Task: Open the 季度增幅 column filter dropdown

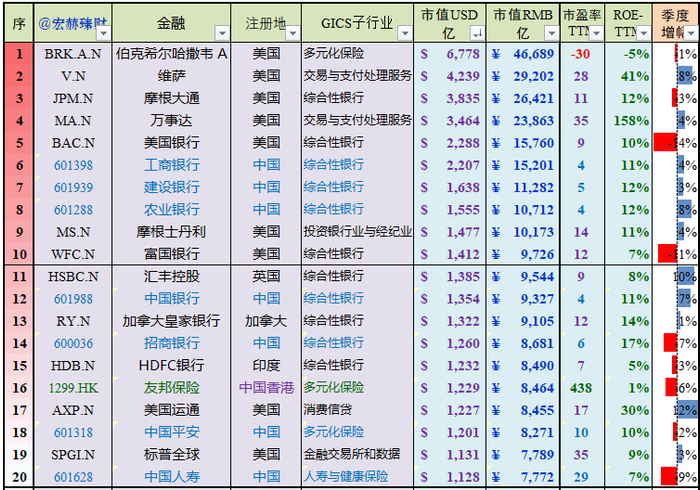Action: click(x=691, y=33)
